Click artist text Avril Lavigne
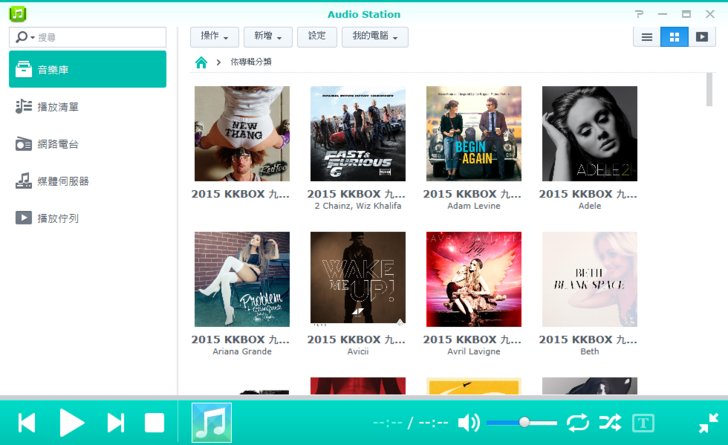728x445 pixels. (x=474, y=352)
